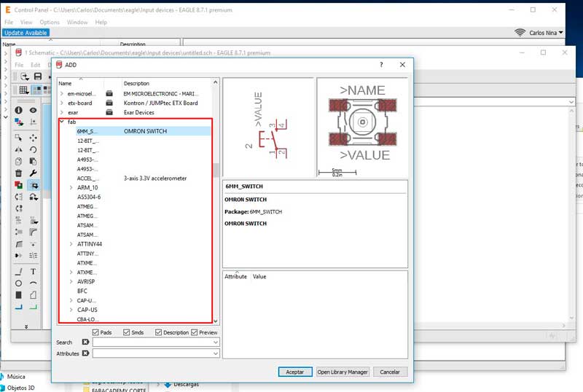583x392 pixels.
Task: Select the Arc drawing tool
Action: tap(33, 283)
